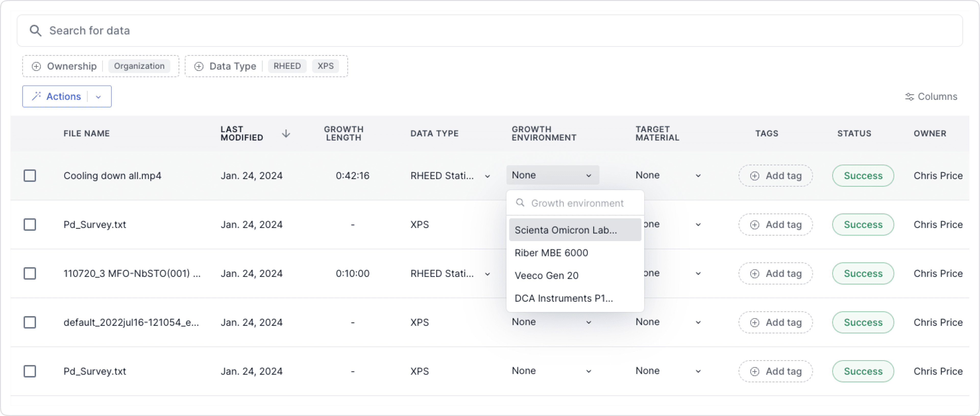The height and width of the screenshot is (416, 980).
Task: Click the search for data input field
Action: pos(489,30)
